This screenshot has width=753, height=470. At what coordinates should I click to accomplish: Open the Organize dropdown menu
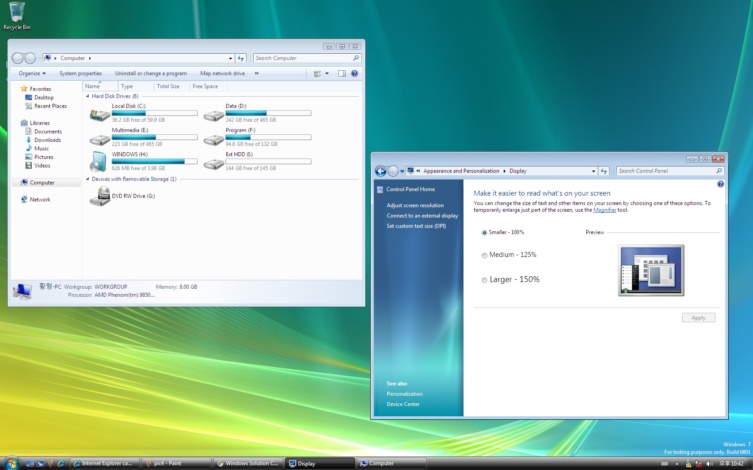[x=32, y=73]
